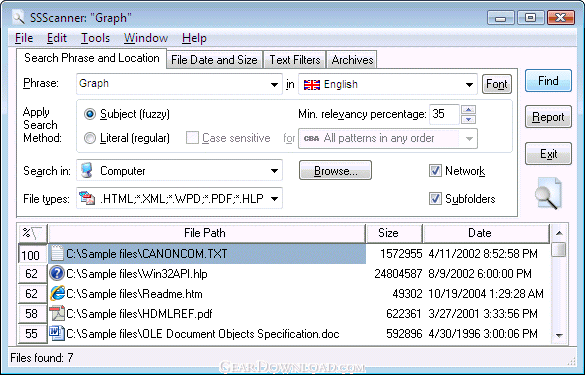
Task: Click the Internet Explorer icon of Readme.htm
Action: 57,294
